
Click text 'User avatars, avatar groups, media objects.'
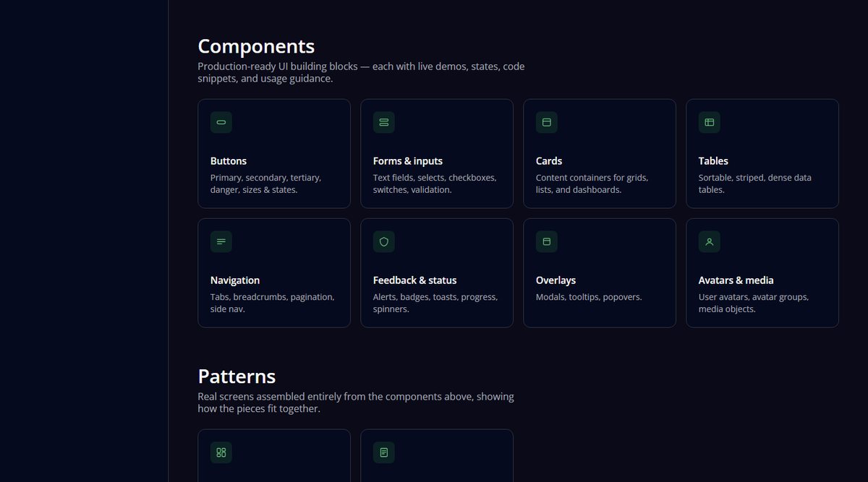point(754,303)
